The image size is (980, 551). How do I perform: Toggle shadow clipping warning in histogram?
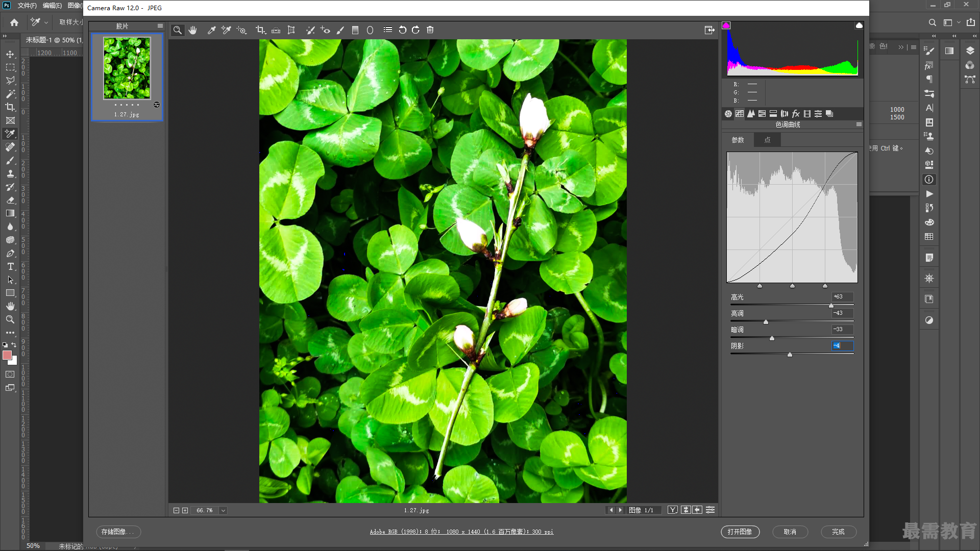pos(726,26)
